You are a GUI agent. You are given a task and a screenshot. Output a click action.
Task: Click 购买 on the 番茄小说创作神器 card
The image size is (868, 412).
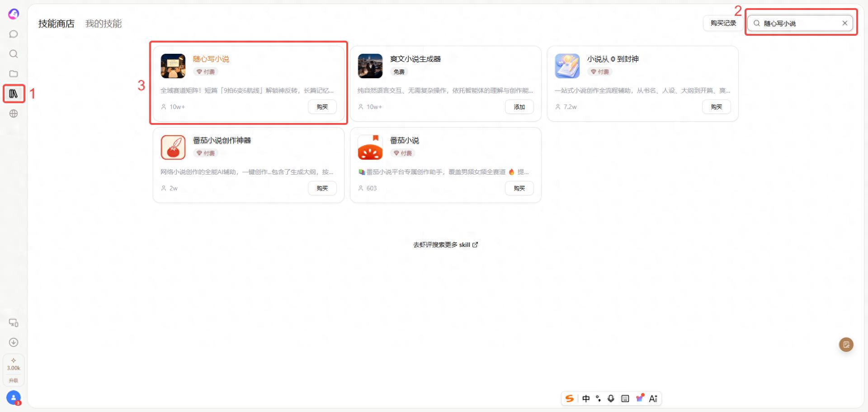click(x=322, y=188)
